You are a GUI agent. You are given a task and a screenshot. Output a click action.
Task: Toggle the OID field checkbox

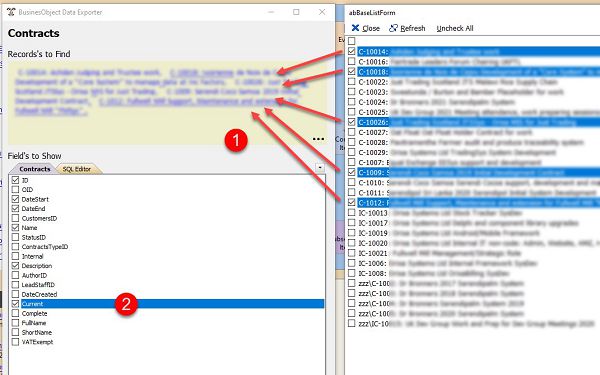point(15,189)
